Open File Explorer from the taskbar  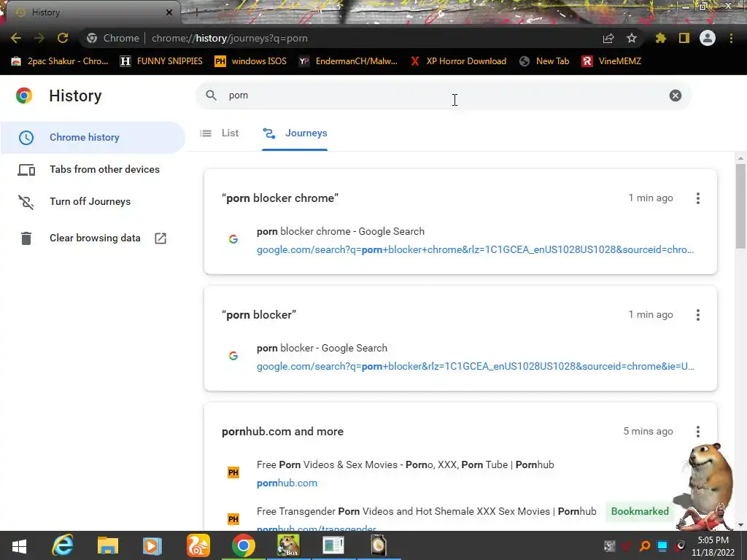coord(108,545)
